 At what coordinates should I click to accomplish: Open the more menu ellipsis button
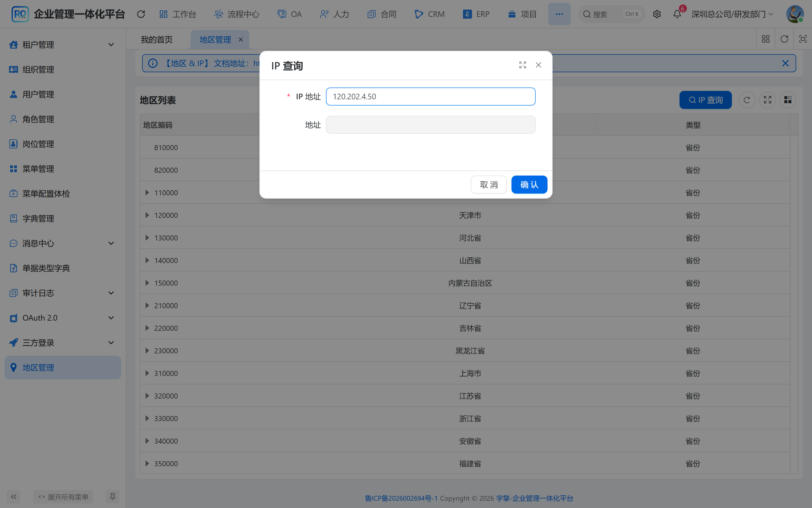(x=559, y=14)
